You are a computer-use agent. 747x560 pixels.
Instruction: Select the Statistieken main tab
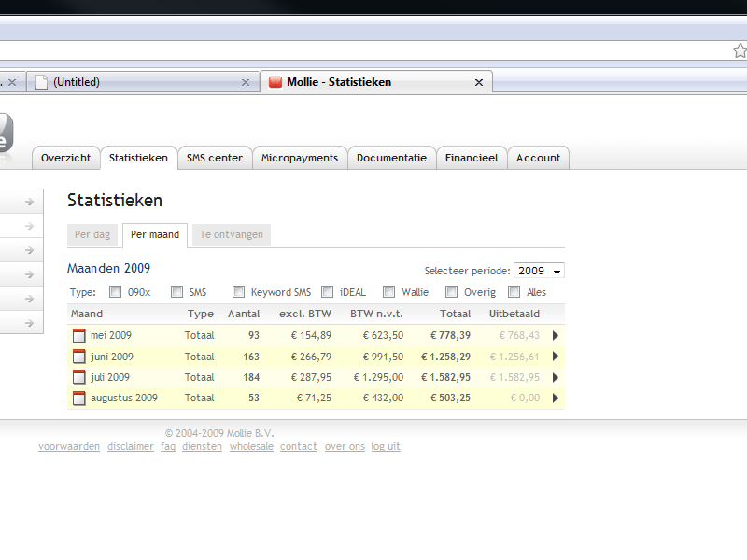[138, 158]
